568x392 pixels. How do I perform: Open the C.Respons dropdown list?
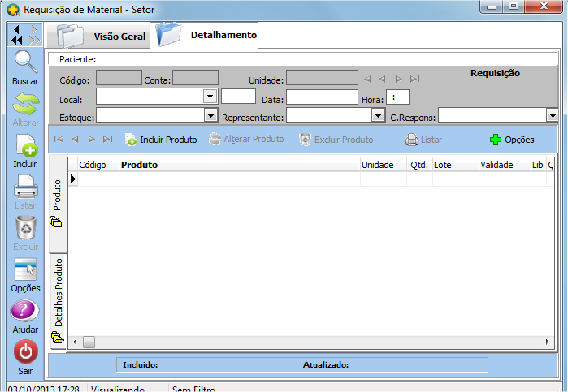coord(552,116)
